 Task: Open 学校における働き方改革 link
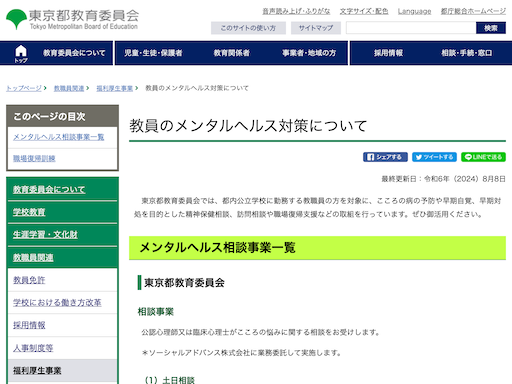57,303
